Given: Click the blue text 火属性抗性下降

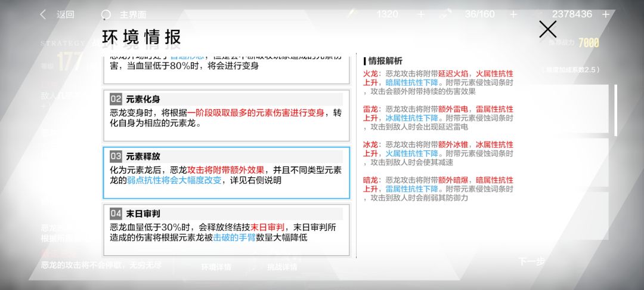Looking at the screenshot, I should tap(411, 153).
